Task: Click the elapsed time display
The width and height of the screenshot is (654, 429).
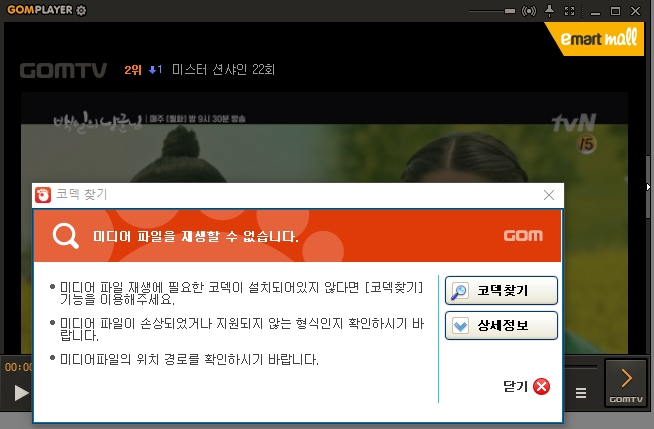Action: (x=18, y=367)
